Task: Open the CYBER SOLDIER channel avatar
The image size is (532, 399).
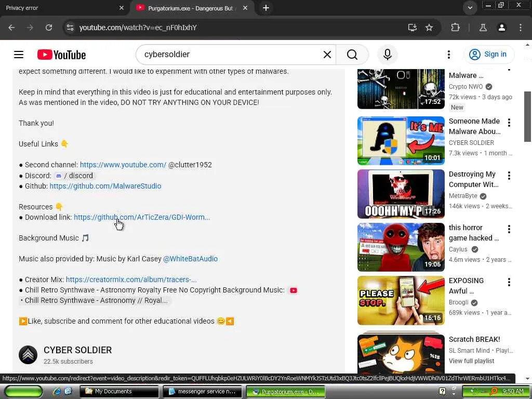Action: (28, 354)
